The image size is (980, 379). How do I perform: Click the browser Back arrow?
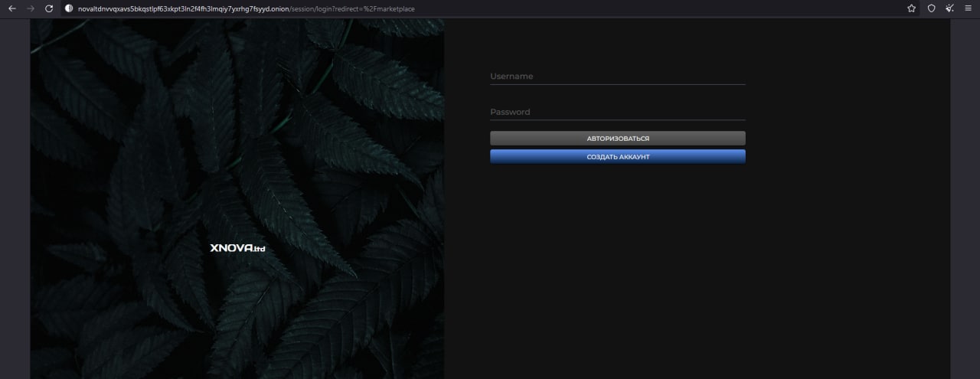coord(11,8)
